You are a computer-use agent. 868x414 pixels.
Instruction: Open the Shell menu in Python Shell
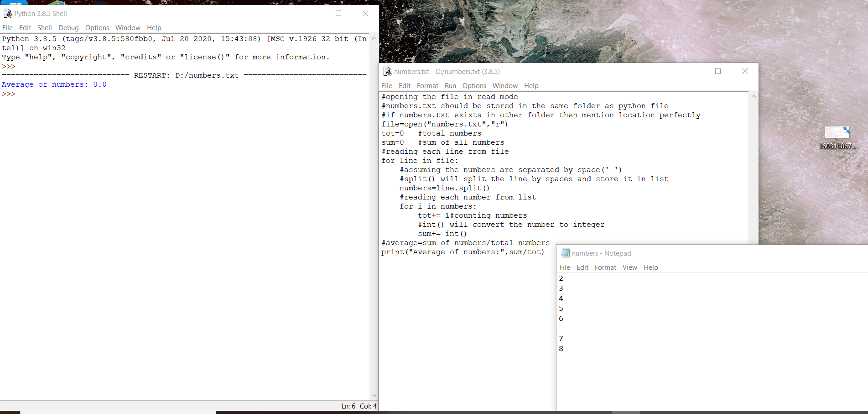coord(44,28)
